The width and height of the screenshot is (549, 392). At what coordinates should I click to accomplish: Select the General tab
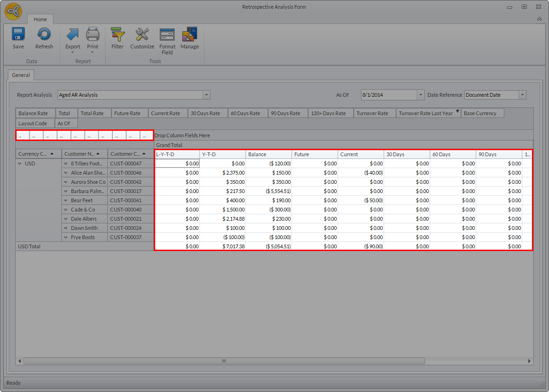coord(21,75)
